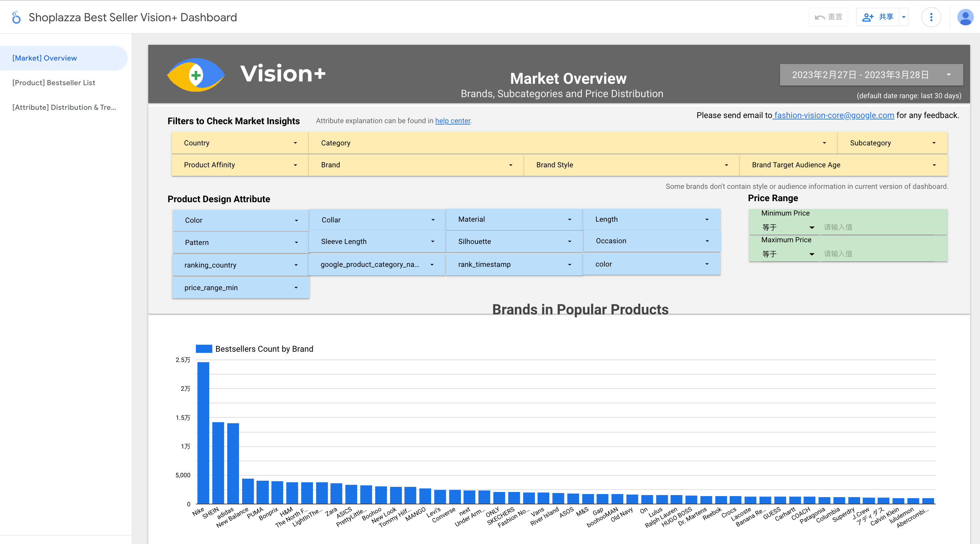Click the 'Shoplazza Best Seller Vision+ Dashboard' title
Image resolution: width=980 pixels, height=544 pixels.
click(133, 17)
